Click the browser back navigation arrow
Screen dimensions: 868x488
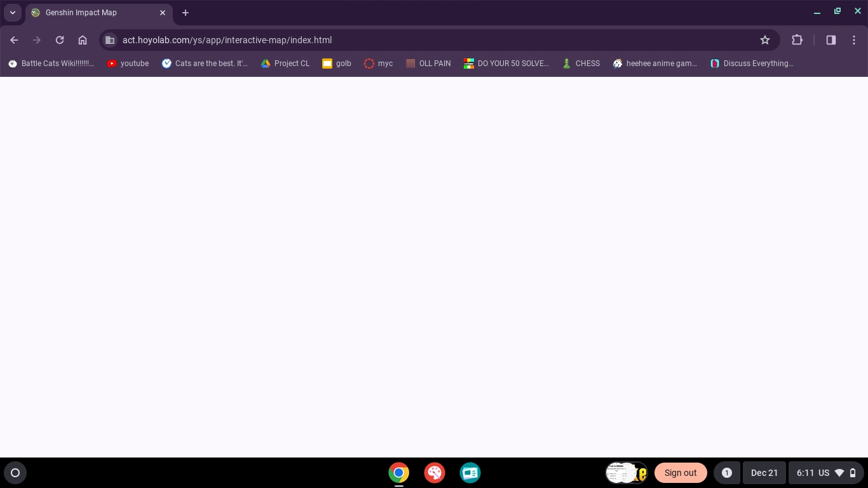(14, 40)
